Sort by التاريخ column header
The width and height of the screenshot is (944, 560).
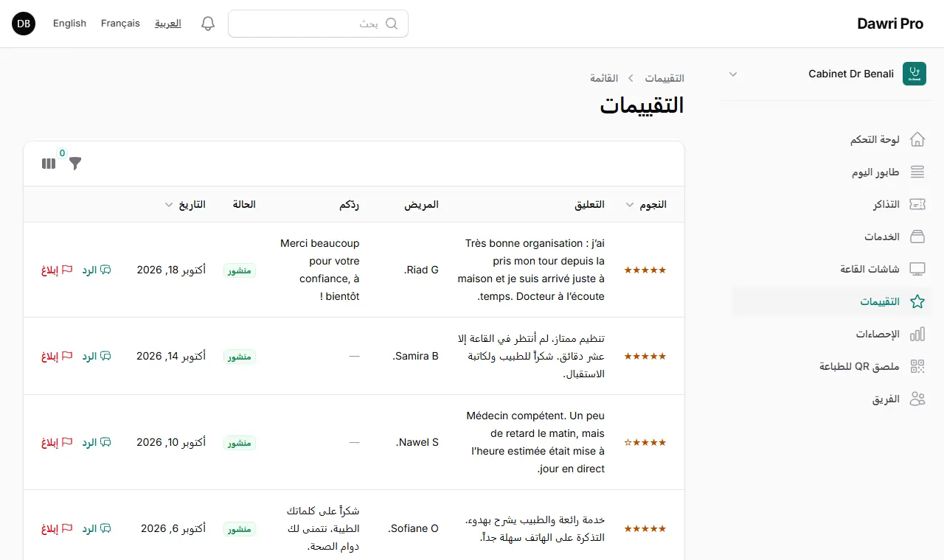(185, 204)
